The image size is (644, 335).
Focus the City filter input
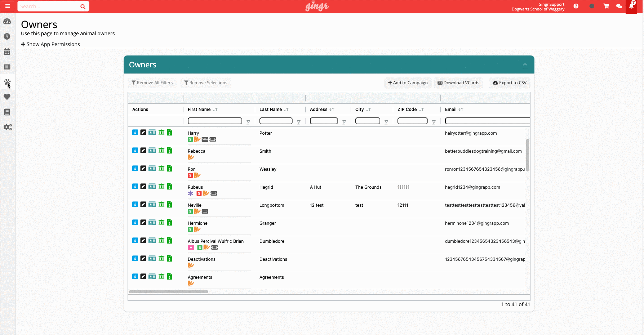(x=368, y=121)
